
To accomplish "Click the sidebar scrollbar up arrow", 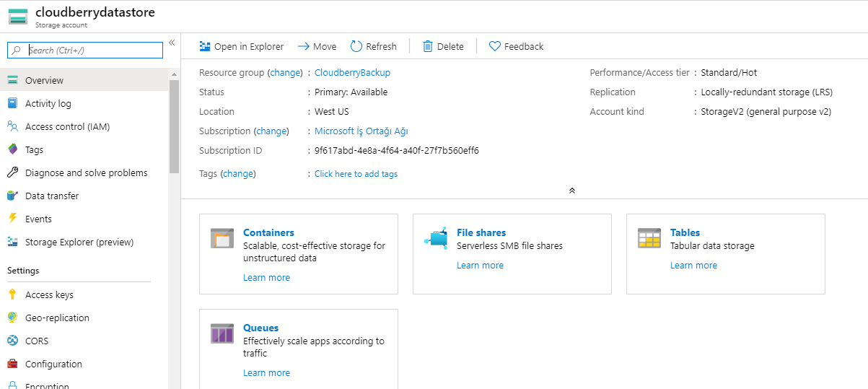I will tap(174, 74).
